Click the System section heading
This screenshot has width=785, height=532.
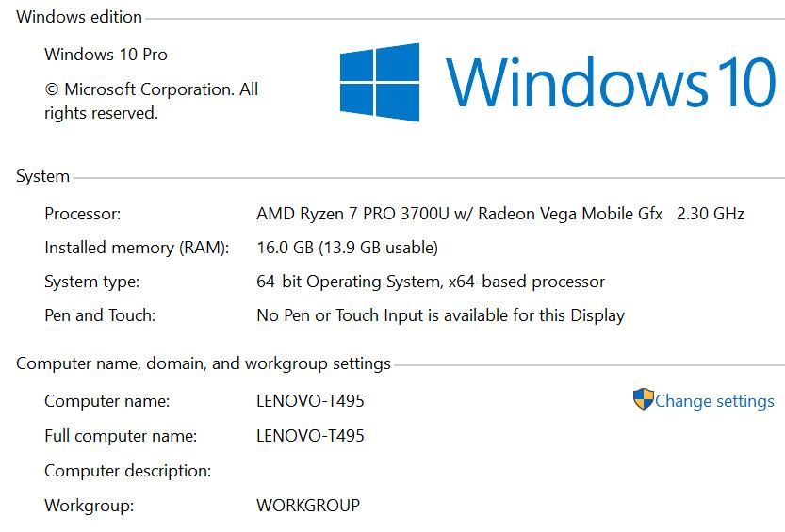coord(42,176)
